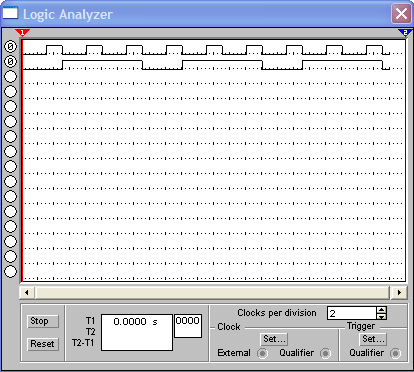Click the 'Trigger' group label

pyautogui.click(x=361, y=326)
